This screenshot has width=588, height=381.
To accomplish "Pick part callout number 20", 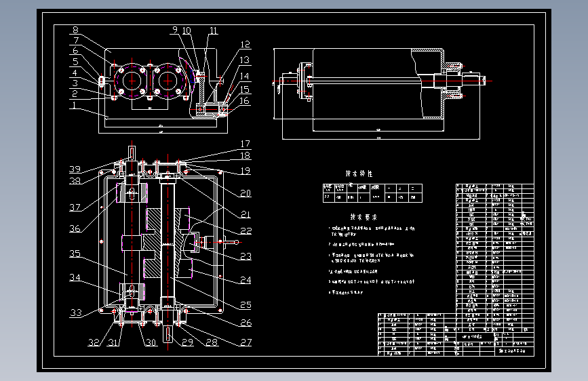I will [246, 193].
